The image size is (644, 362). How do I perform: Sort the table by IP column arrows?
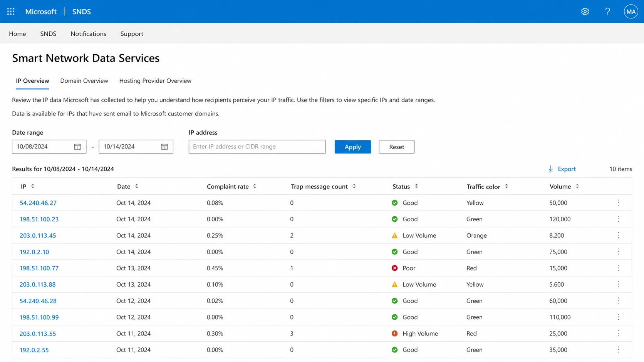pyautogui.click(x=33, y=186)
